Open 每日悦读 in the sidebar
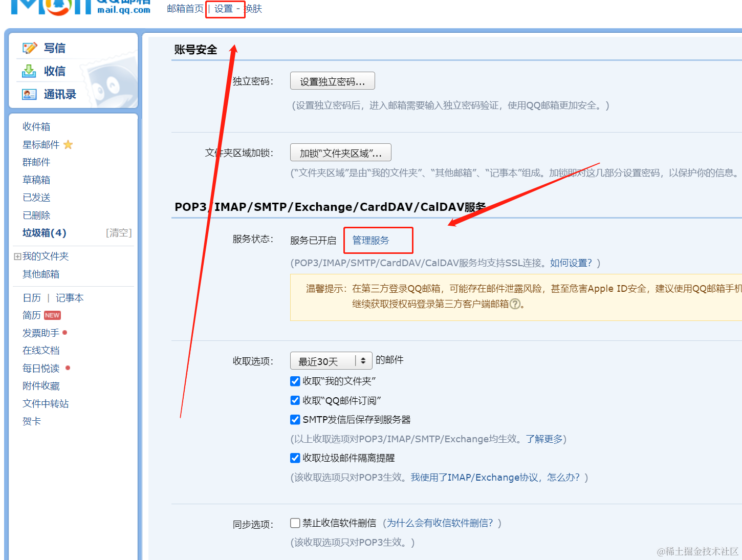 click(41, 369)
